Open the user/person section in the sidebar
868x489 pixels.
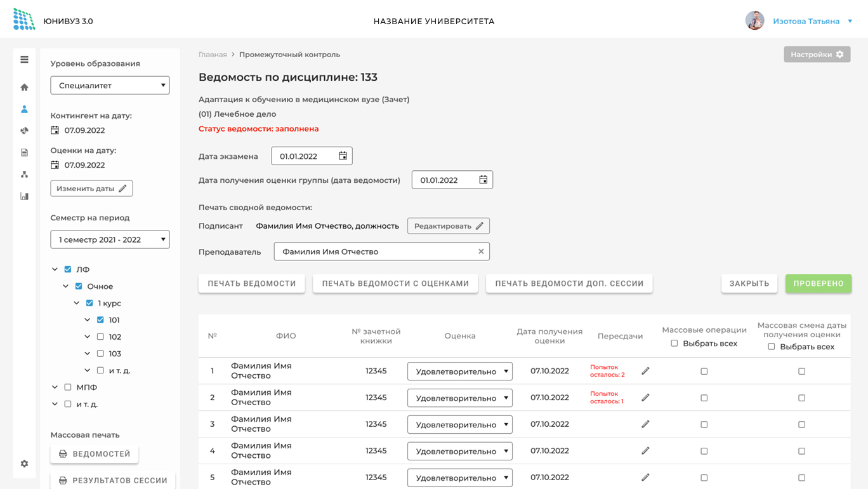[24, 109]
